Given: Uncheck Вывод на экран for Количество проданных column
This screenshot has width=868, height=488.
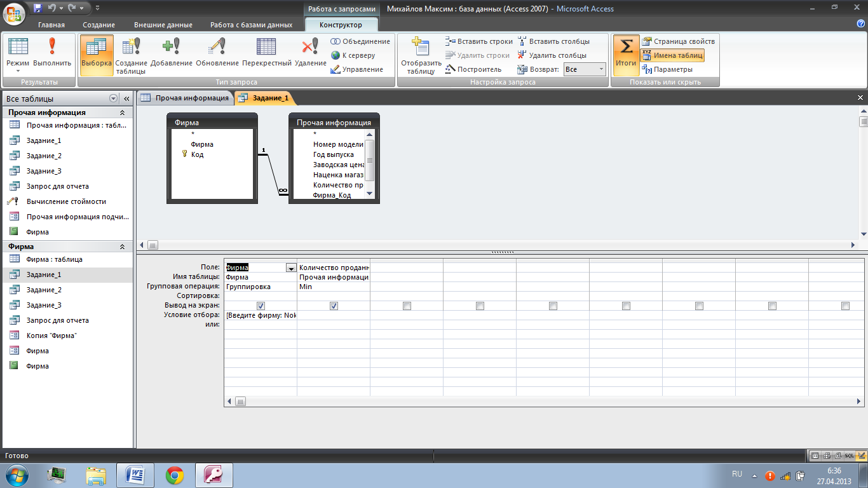Looking at the screenshot, I should [334, 306].
